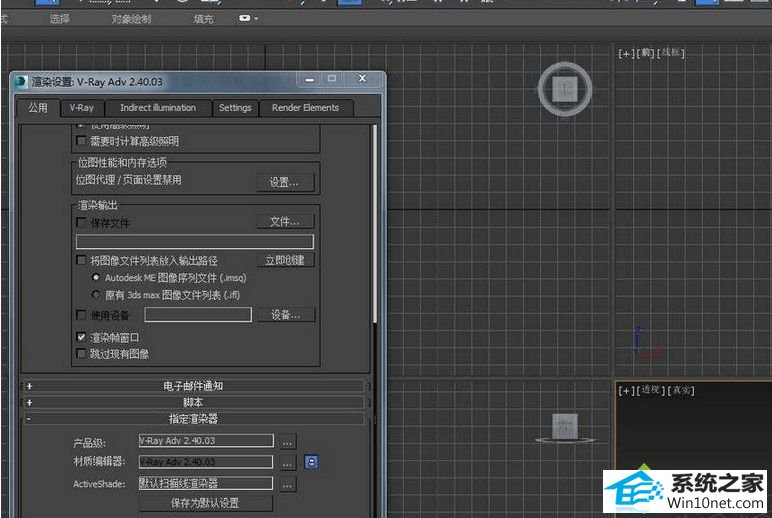Uncheck the 渲染帧窗口 checkbox
Viewport: 772px width, 518px height.
(x=81, y=337)
